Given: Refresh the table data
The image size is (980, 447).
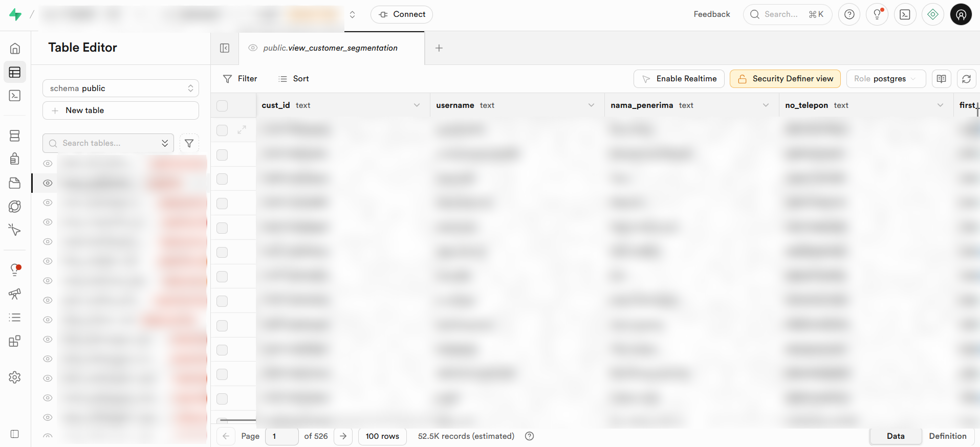Looking at the screenshot, I should [967, 79].
